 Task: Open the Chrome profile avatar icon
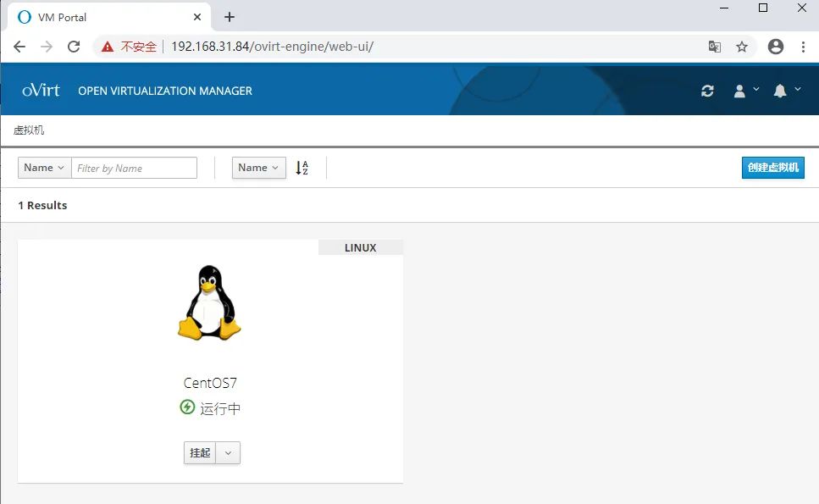(776, 47)
